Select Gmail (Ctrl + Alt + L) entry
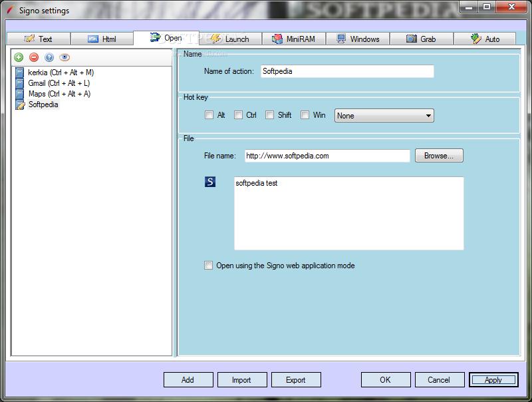This screenshot has width=532, height=402. pyautogui.click(x=59, y=83)
